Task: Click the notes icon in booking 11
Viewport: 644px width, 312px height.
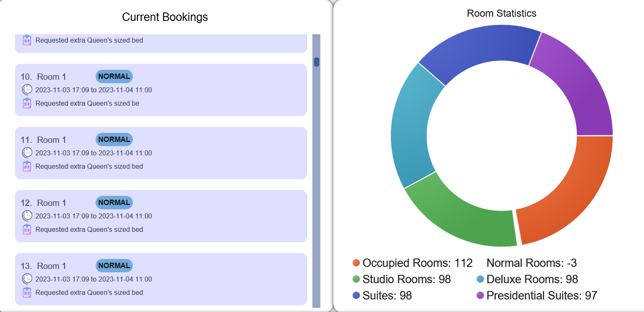Action: [27, 166]
